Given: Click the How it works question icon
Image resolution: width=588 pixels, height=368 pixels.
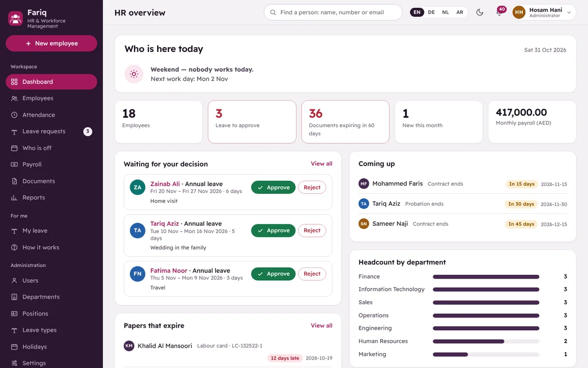Looking at the screenshot, I should 14,247.
